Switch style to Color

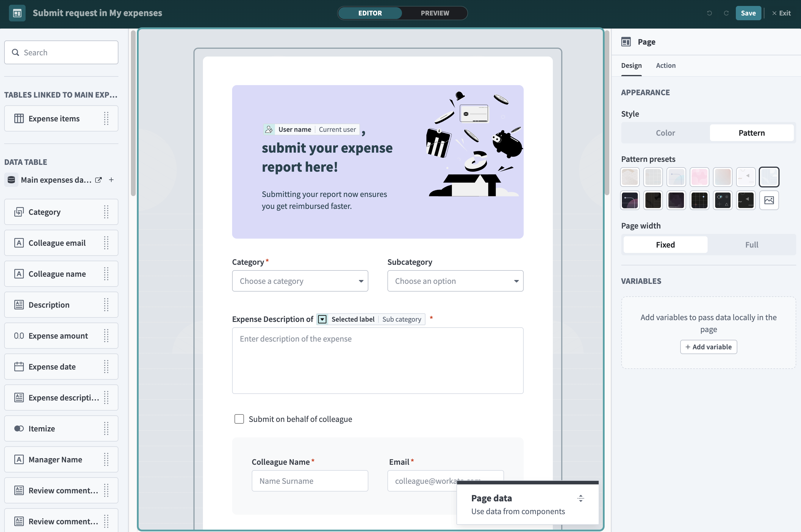pyautogui.click(x=665, y=133)
